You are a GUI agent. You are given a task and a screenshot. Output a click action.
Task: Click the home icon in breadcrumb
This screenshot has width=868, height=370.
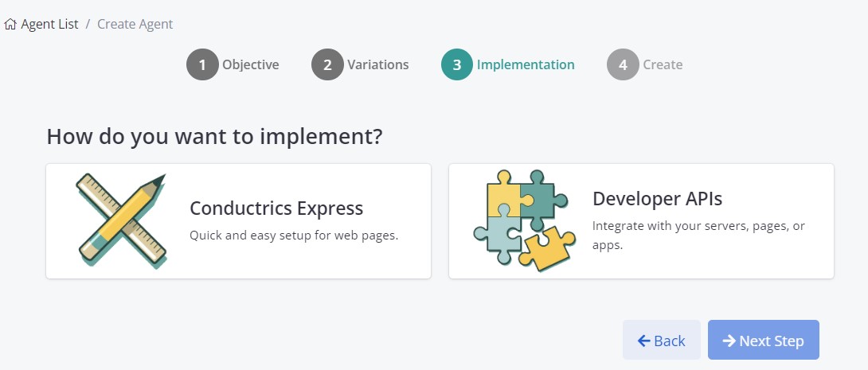10,25
